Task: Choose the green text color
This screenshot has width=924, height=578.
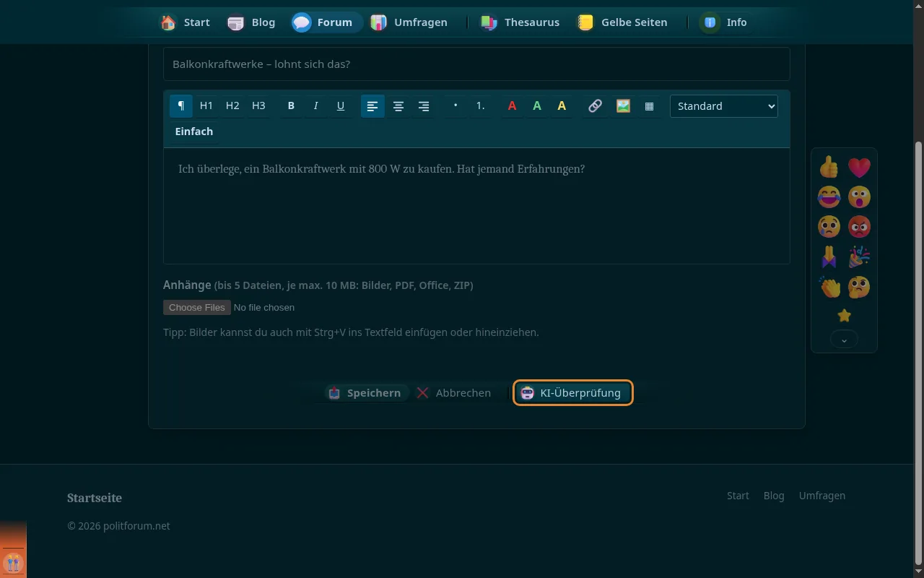Action: click(537, 106)
